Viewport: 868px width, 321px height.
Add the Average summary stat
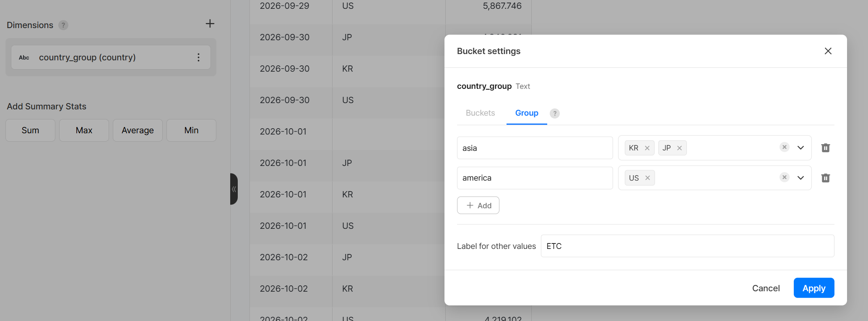pos(138,130)
